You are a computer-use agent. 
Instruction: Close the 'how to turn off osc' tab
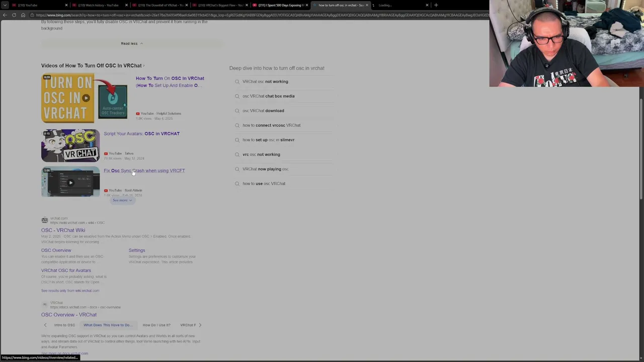point(367,5)
